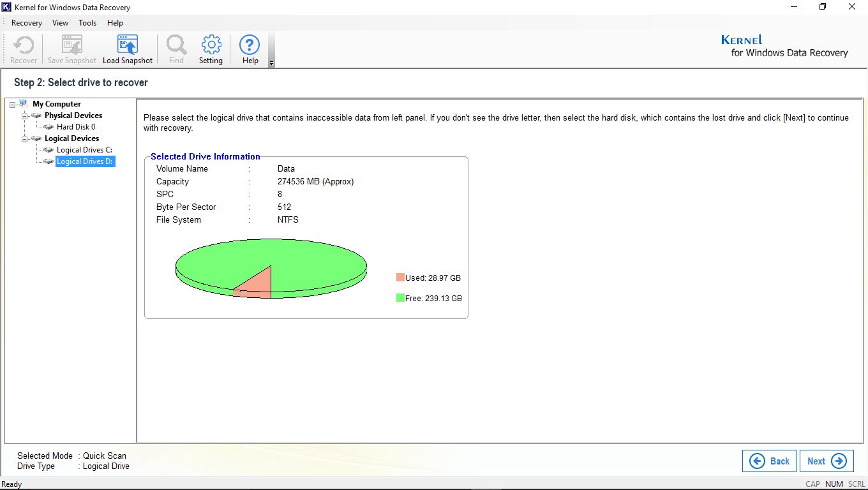Viewport: 868px width, 490px height.
Task: Collapse the Logical Devices node
Action: tap(24, 139)
